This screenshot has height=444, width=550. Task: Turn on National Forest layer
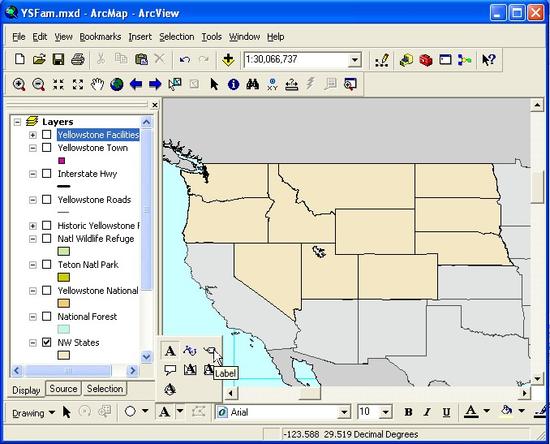point(47,316)
